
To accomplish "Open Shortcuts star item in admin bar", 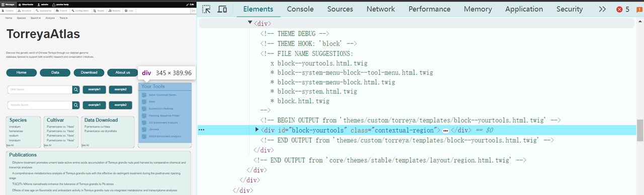I will pos(26,4).
